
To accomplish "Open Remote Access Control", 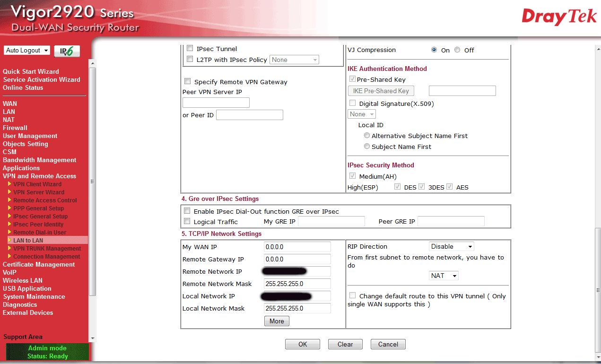I will 45,200.
